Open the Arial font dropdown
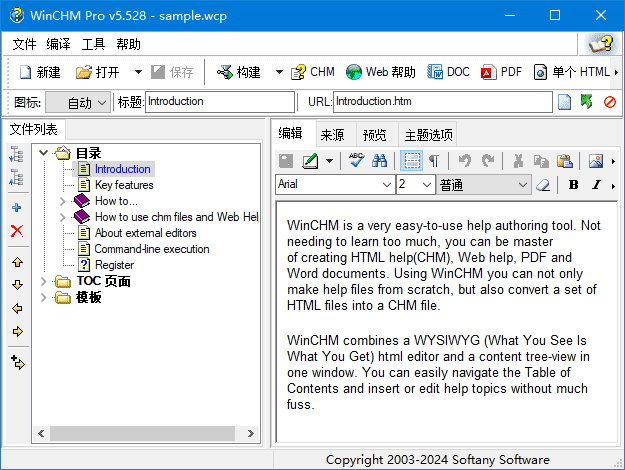The height and width of the screenshot is (470, 625). coord(387,185)
